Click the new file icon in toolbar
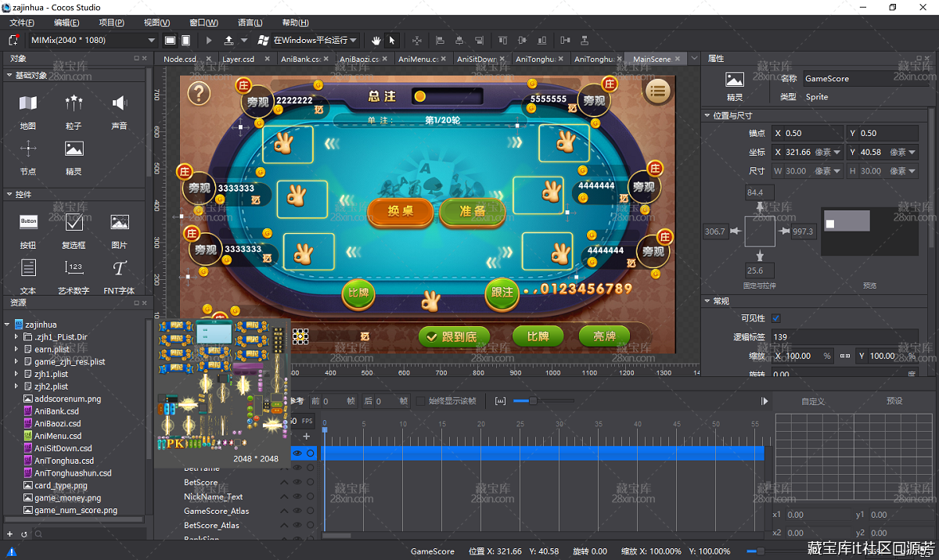 point(13,40)
